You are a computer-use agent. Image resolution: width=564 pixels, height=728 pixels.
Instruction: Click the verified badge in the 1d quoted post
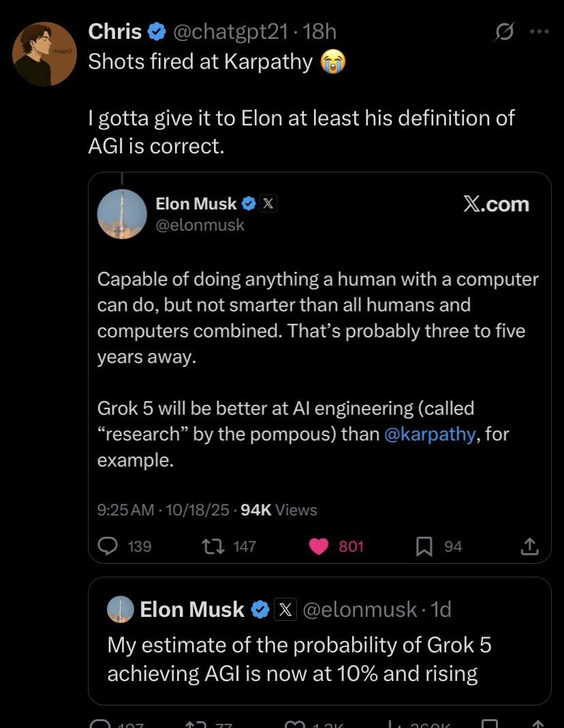(x=260, y=609)
